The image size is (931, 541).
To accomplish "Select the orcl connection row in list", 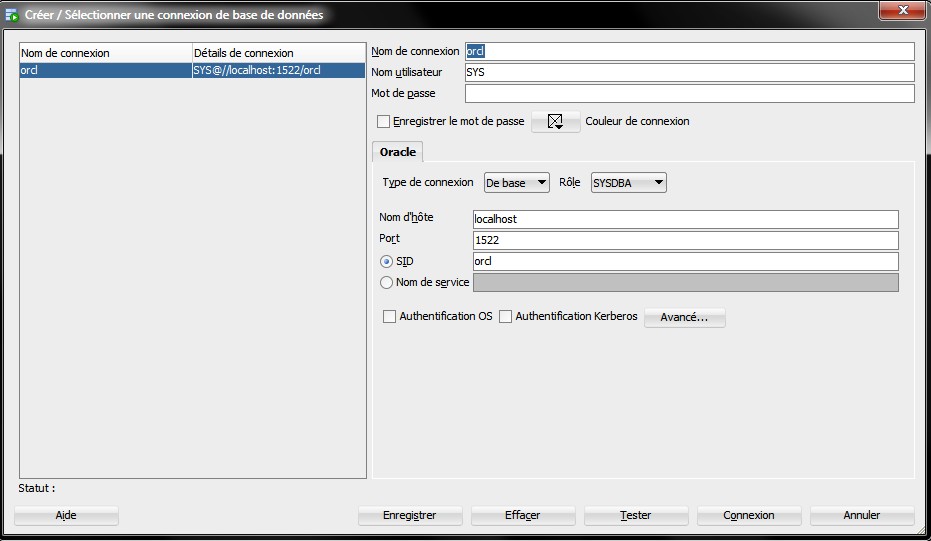I will point(192,70).
